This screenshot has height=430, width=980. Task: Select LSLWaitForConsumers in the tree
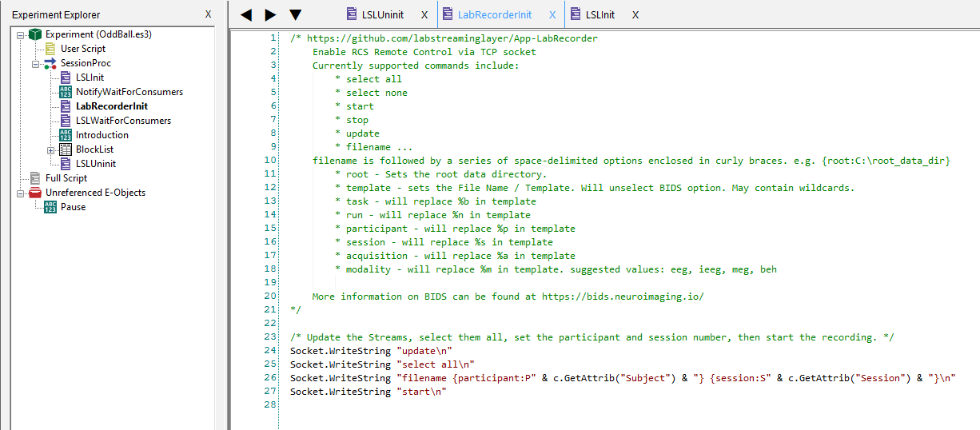123,121
